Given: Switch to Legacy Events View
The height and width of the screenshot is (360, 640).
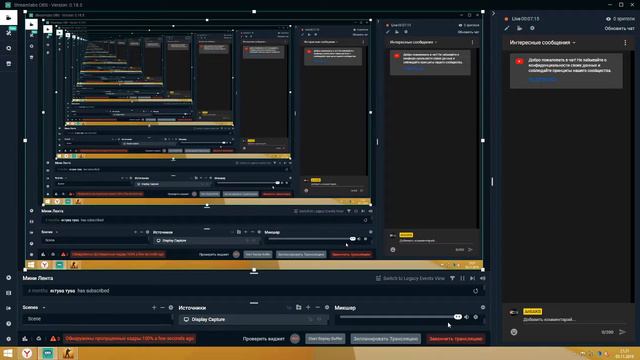Looking at the screenshot, I should click(x=410, y=278).
